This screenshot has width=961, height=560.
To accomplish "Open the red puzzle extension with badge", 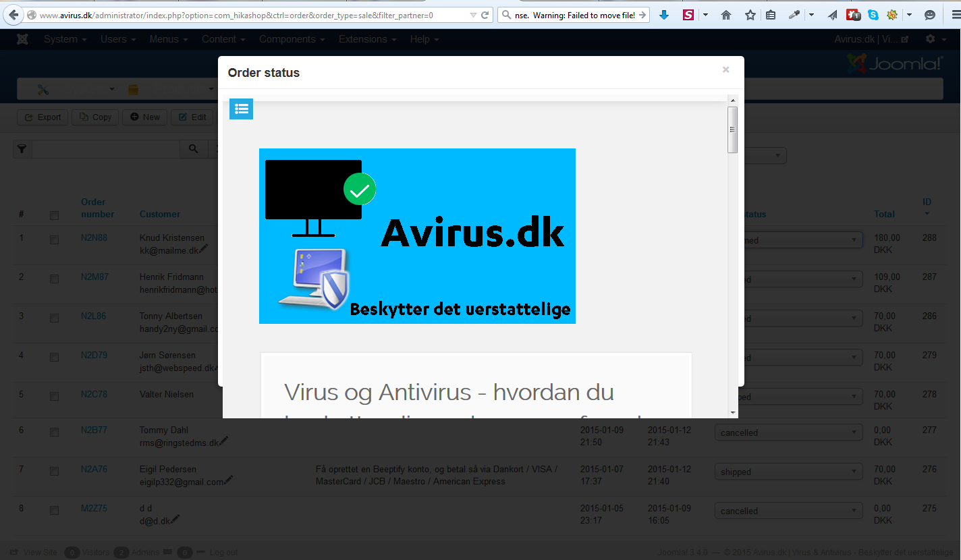I will point(854,15).
